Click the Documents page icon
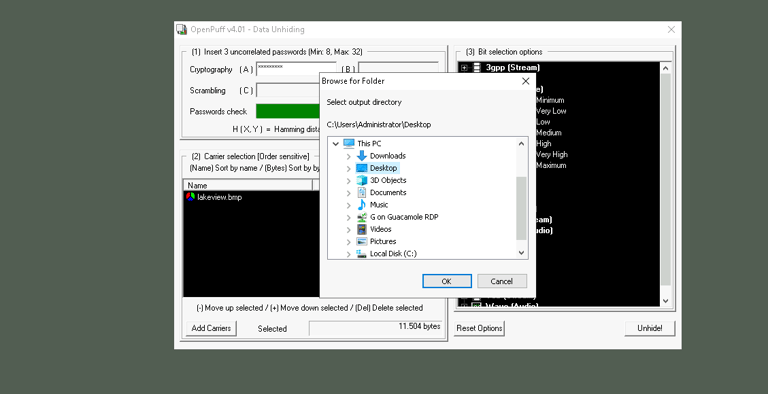This screenshot has width=768, height=394. [361, 193]
